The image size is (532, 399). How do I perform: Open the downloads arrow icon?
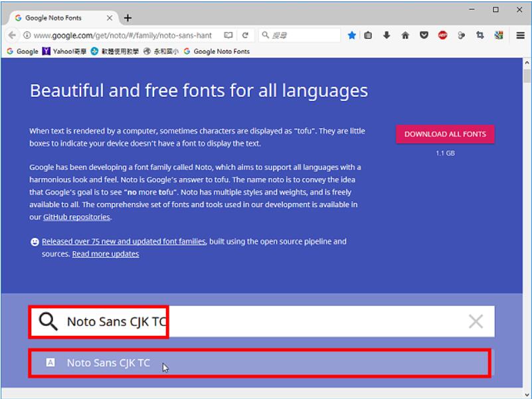click(387, 35)
